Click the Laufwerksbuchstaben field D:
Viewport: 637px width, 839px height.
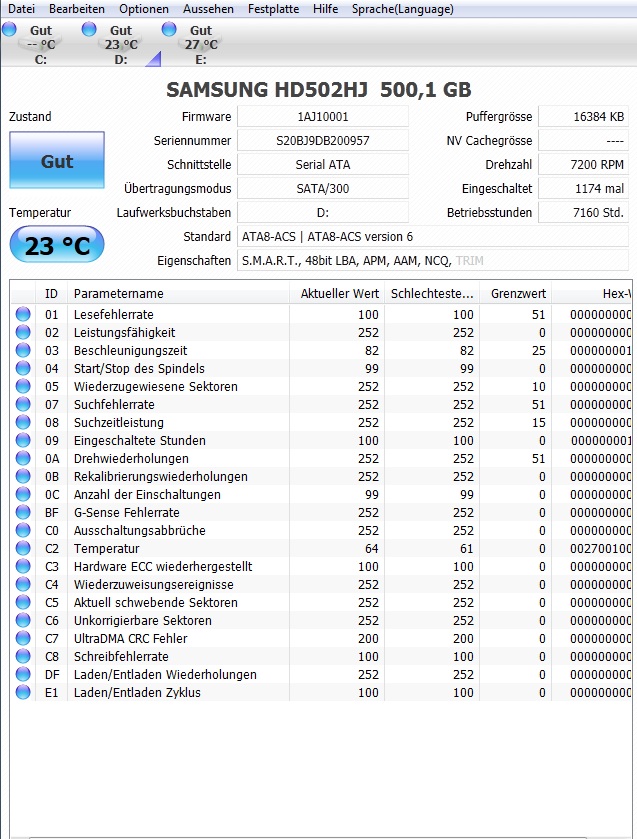tap(323, 212)
